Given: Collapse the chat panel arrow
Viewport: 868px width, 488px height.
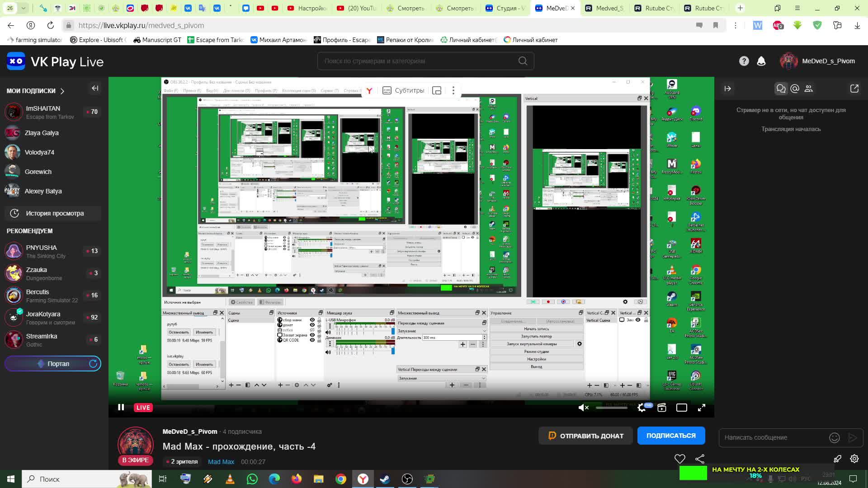Looking at the screenshot, I should click(x=727, y=89).
